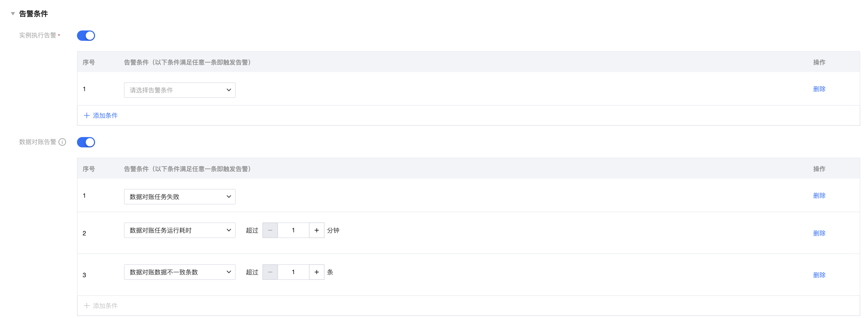
Task: Delete the 数据对账任务失败 condition row
Action: click(x=819, y=195)
